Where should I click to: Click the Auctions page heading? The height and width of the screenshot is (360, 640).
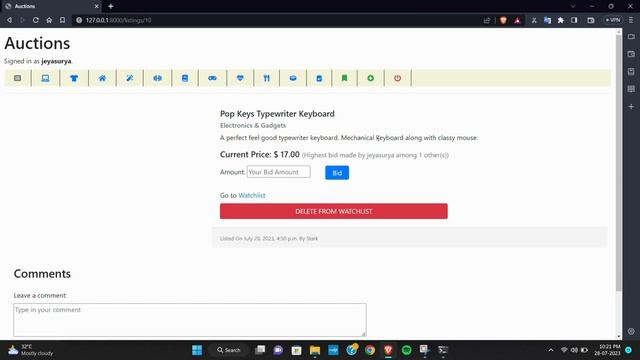point(37,43)
